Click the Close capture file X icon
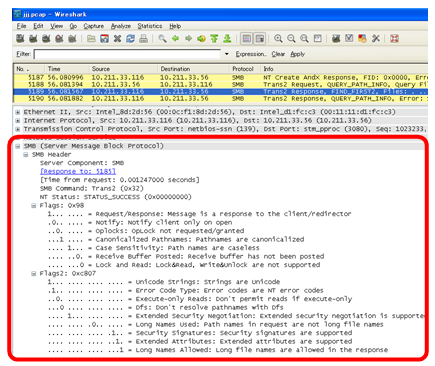The width and height of the screenshot is (435, 366). (x=117, y=39)
